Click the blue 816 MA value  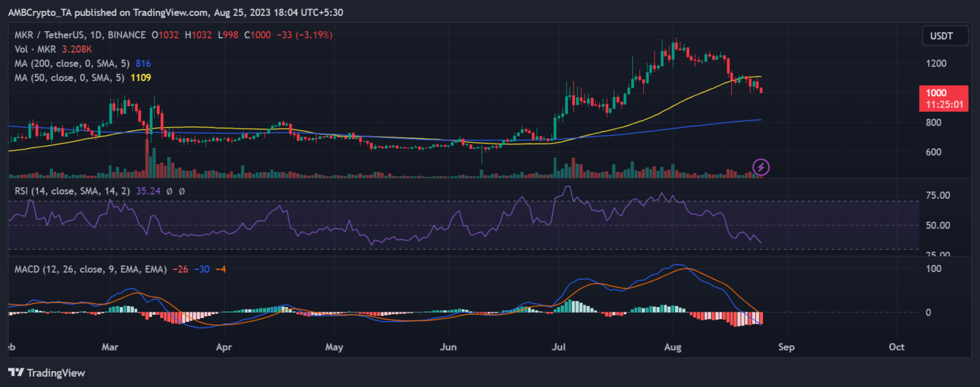[143, 63]
